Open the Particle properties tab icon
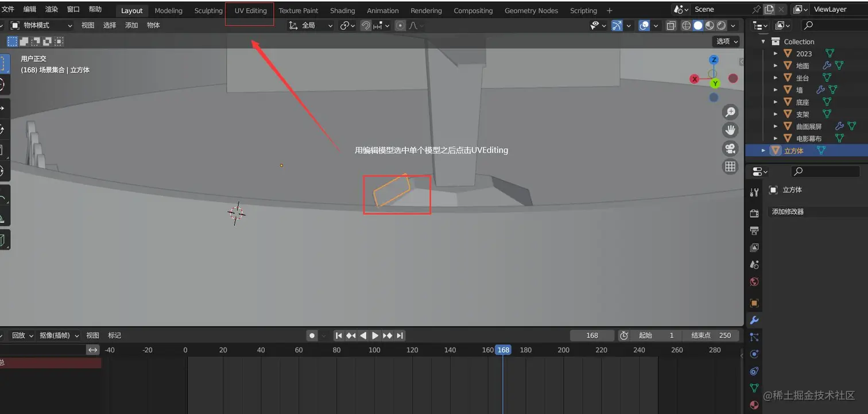The width and height of the screenshot is (868, 414). (754, 337)
